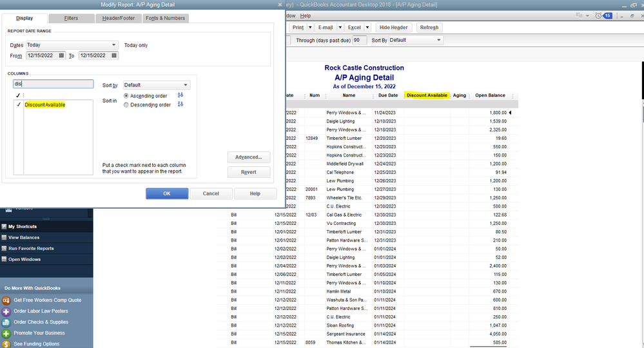Click the Order Labor Law Posters icon

(x=6, y=311)
